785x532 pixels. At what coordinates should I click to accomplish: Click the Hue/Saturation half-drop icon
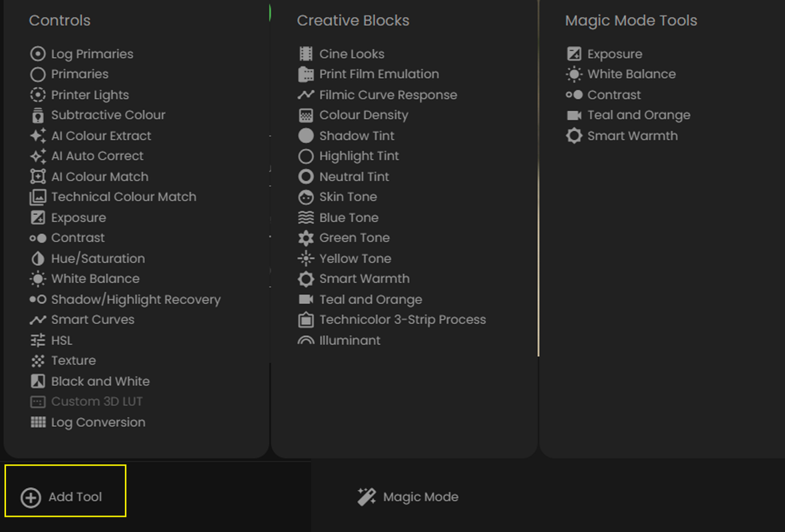[x=37, y=259]
